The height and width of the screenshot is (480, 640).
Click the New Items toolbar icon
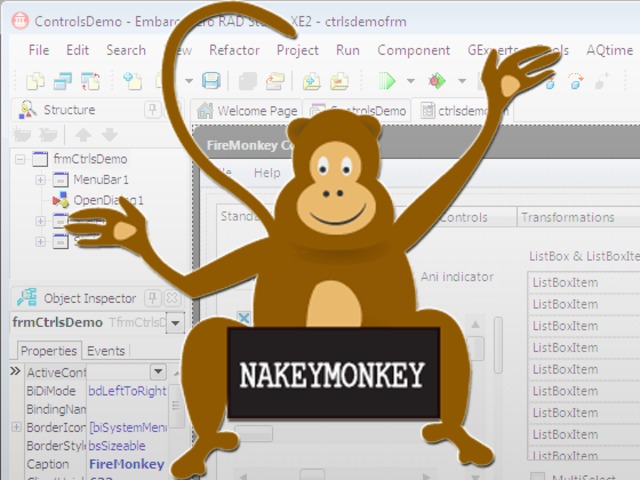[x=133, y=81]
